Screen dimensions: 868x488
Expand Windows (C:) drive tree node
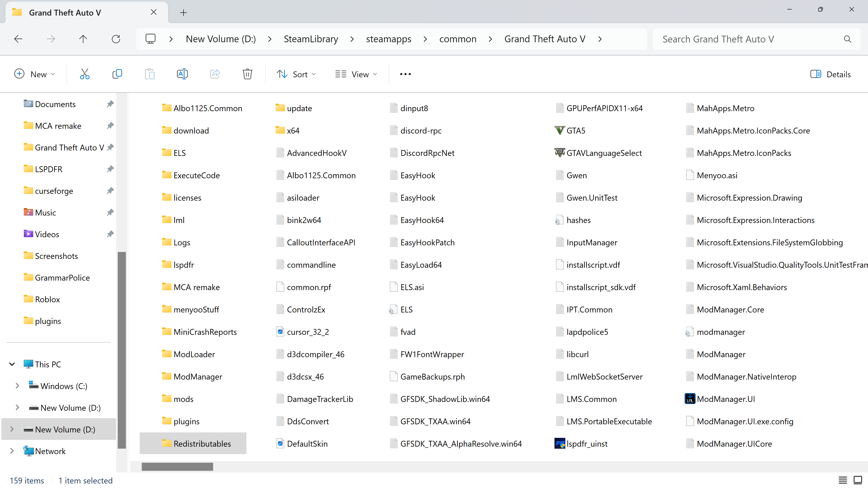point(17,386)
